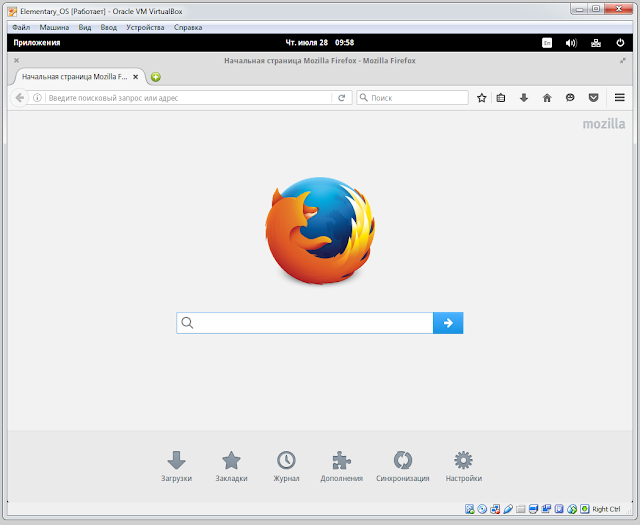
Task: Focus the Поиск search box in toolbar
Action: click(x=412, y=98)
